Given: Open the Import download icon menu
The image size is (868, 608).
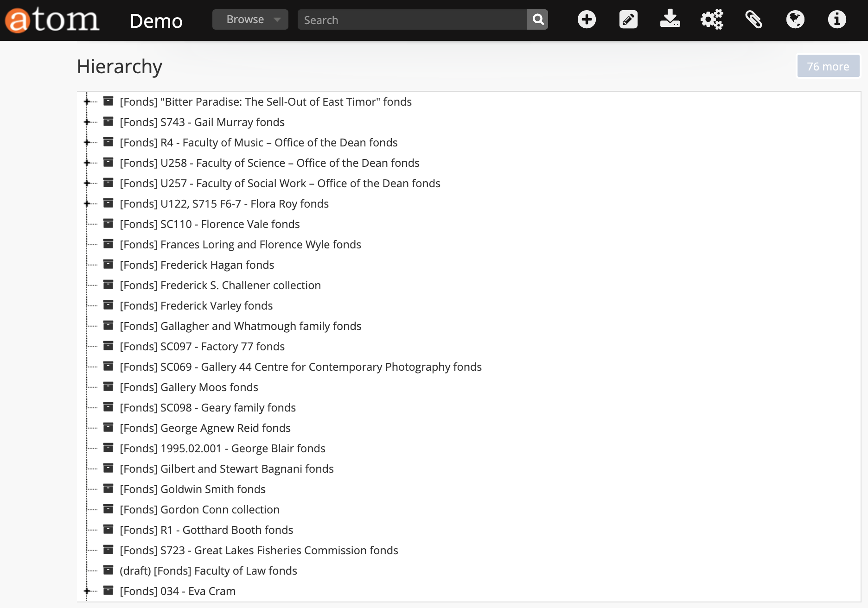Looking at the screenshot, I should 670,19.
